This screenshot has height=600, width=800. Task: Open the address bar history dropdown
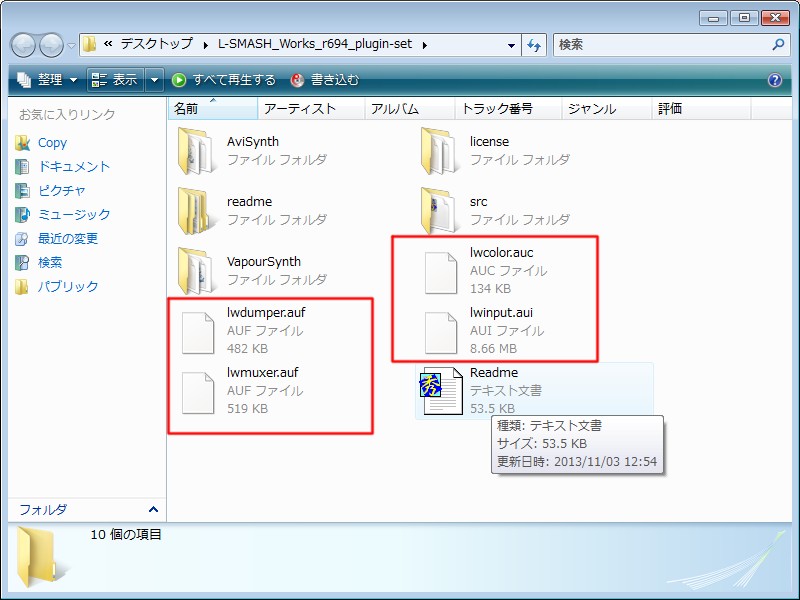pos(511,45)
